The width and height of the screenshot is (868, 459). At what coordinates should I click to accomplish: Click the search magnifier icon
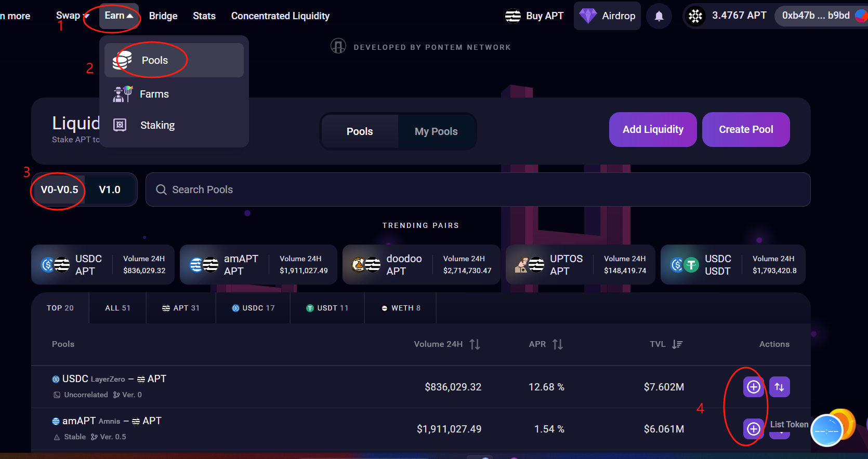coord(162,190)
